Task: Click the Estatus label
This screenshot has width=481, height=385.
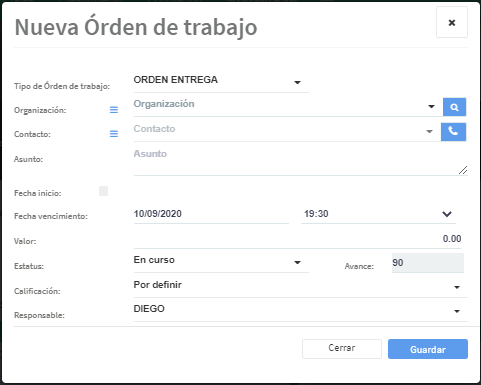Action: pos(29,266)
